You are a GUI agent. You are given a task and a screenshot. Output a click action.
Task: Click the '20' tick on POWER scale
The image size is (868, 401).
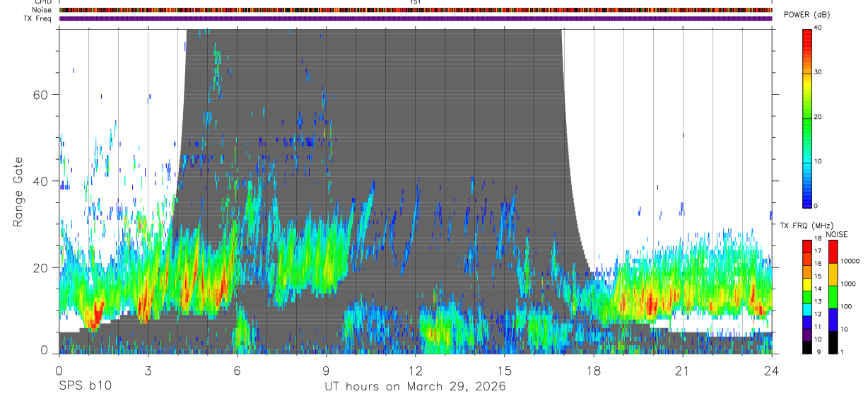tap(818, 117)
